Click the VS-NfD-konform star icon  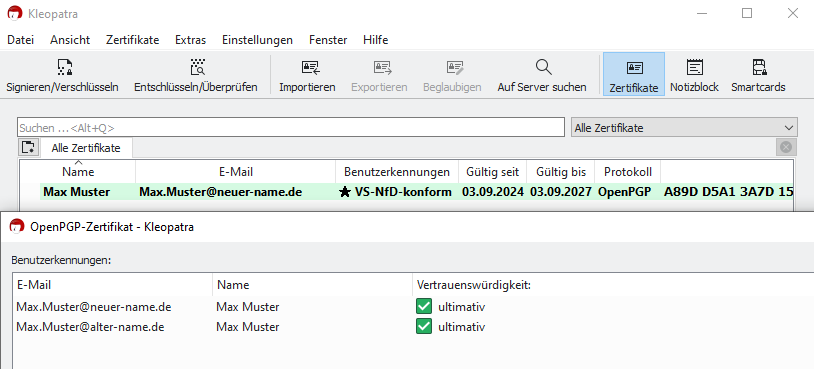coord(344,193)
